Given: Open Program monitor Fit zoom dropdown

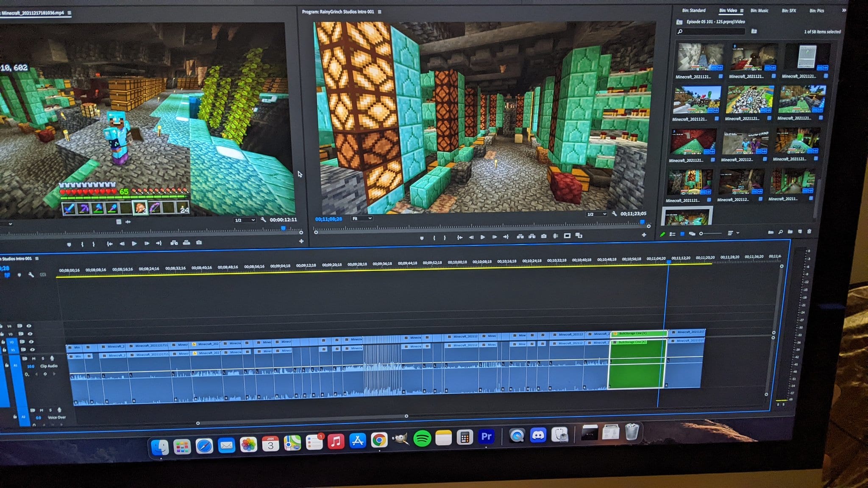Looking at the screenshot, I should tap(362, 219).
